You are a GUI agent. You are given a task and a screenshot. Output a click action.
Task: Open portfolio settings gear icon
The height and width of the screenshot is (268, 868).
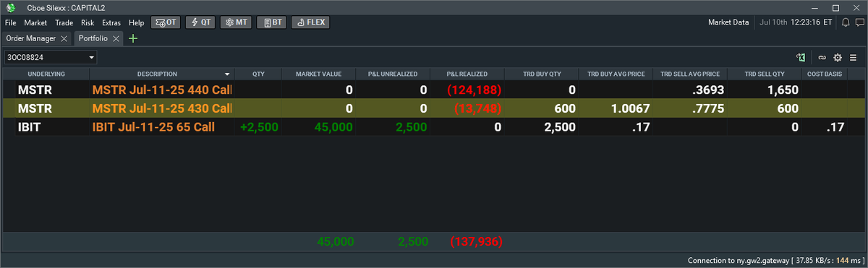tap(838, 58)
